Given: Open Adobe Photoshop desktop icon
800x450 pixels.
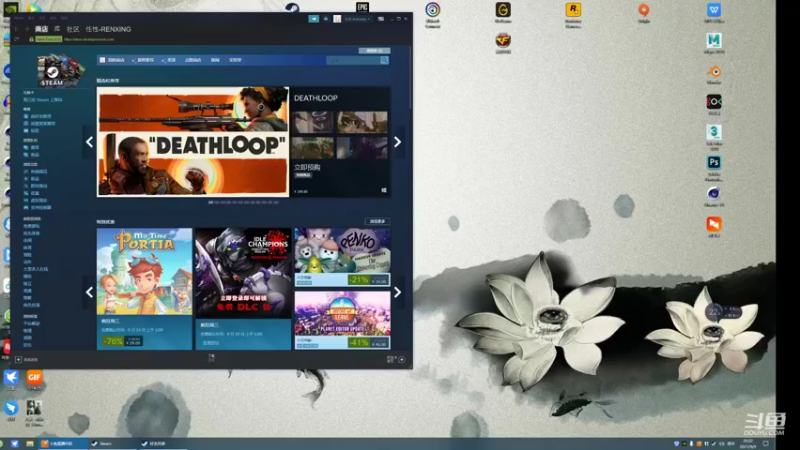Looking at the screenshot, I should point(714,168).
